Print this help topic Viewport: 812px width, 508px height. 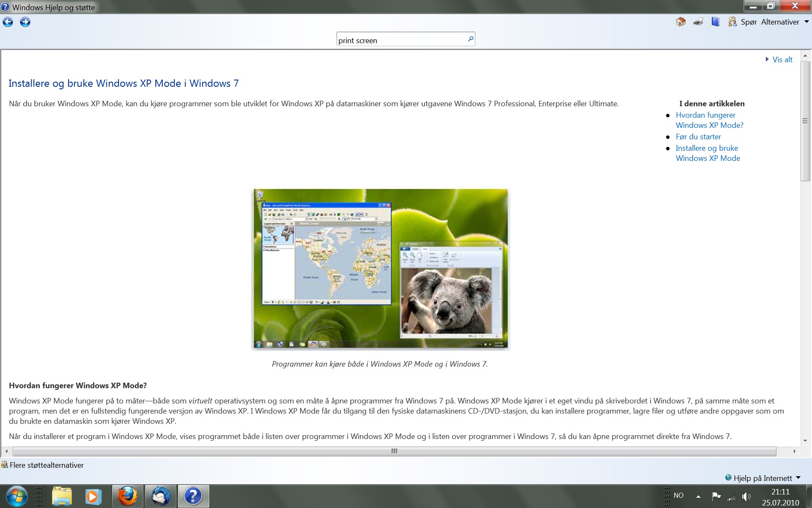click(698, 22)
